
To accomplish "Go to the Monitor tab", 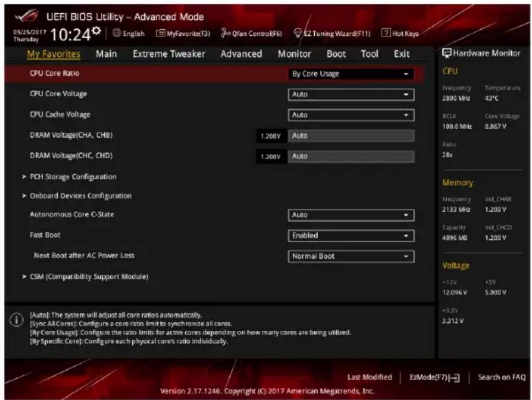I will [x=294, y=54].
